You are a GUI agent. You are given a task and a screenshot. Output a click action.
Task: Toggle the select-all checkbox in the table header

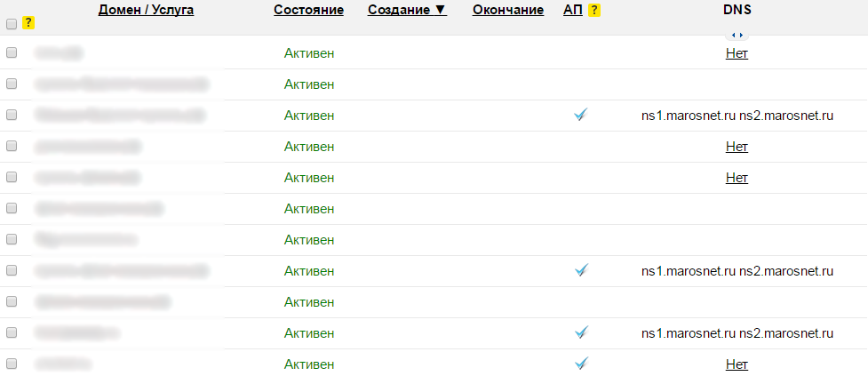[12, 24]
